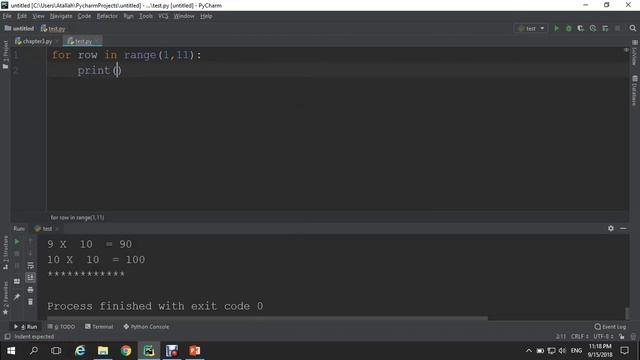Screen dimensions: 640x360
Task: Expand the SciView right sidebar tab
Action: (634, 53)
